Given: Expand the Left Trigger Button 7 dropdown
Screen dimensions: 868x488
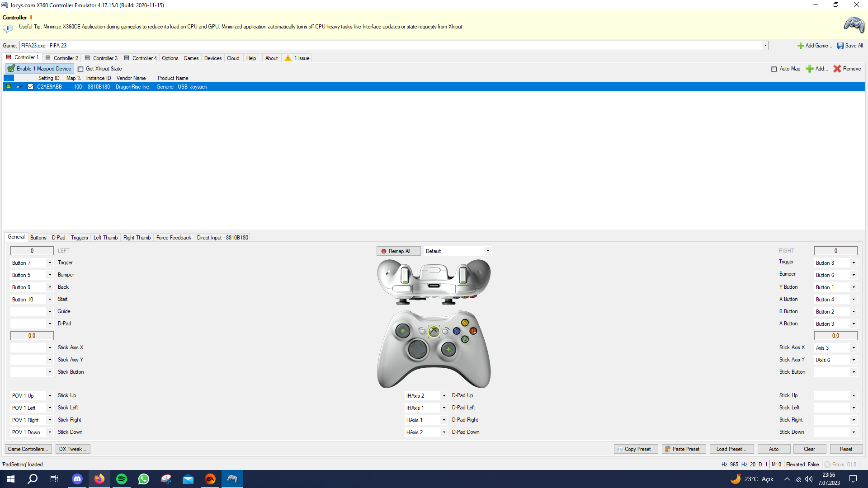Looking at the screenshot, I should click(x=50, y=263).
